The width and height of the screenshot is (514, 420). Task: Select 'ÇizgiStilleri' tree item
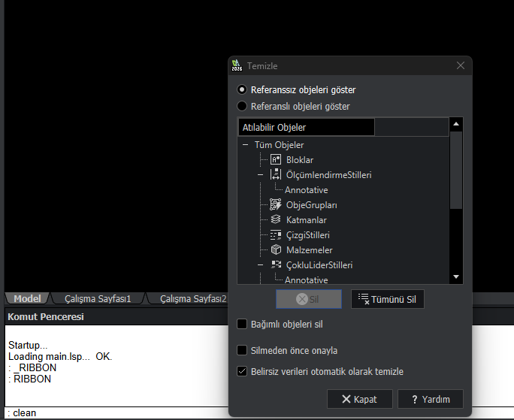coord(308,234)
